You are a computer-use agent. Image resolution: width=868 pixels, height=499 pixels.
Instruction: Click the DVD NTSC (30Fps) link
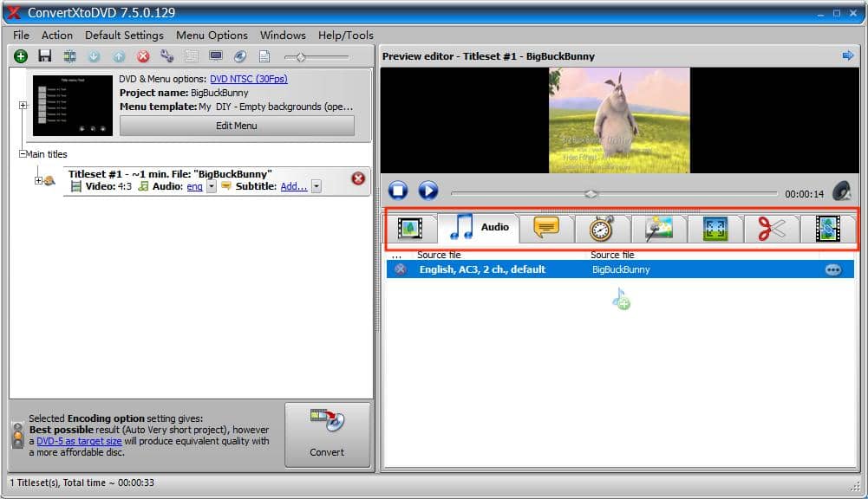tap(248, 79)
